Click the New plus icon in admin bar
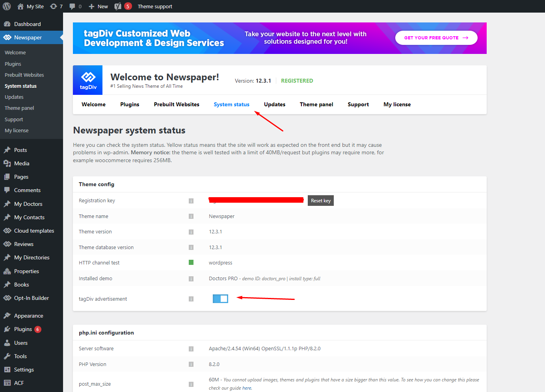 tap(91, 6)
